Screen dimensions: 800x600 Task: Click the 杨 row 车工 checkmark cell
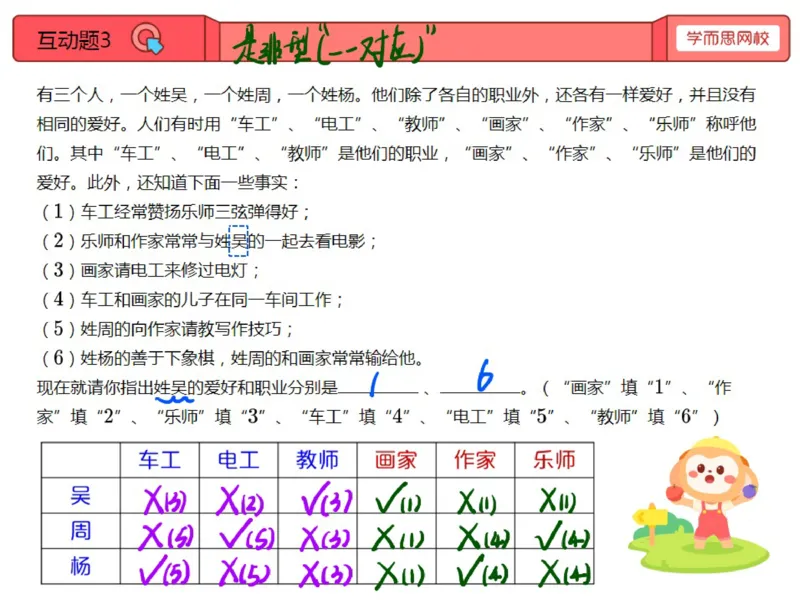tap(160, 566)
